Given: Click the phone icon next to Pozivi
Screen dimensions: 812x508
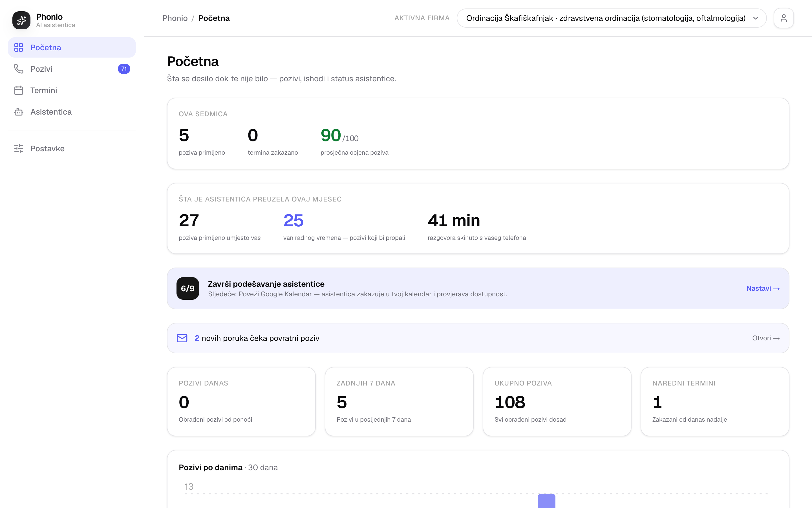Looking at the screenshot, I should pyautogui.click(x=18, y=69).
